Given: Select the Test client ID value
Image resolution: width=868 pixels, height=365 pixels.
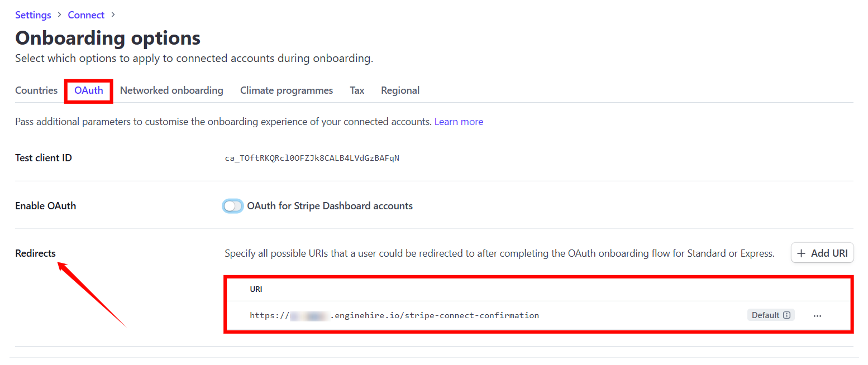Looking at the screenshot, I should point(312,158).
